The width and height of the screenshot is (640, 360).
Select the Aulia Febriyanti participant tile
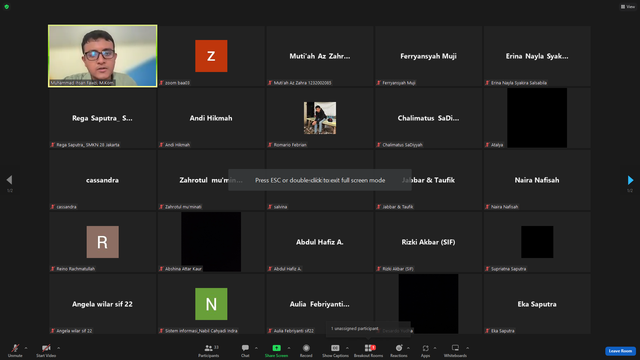coord(320,304)
